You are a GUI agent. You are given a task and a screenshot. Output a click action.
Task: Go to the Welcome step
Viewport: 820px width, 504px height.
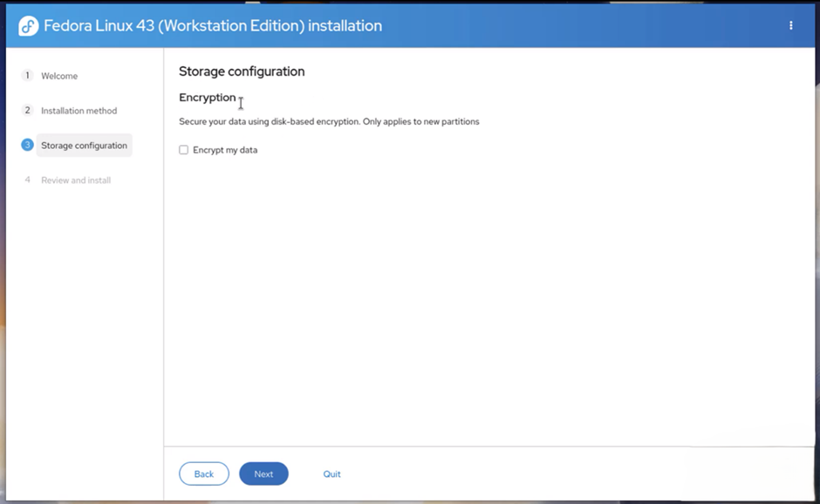click(59, 76)
